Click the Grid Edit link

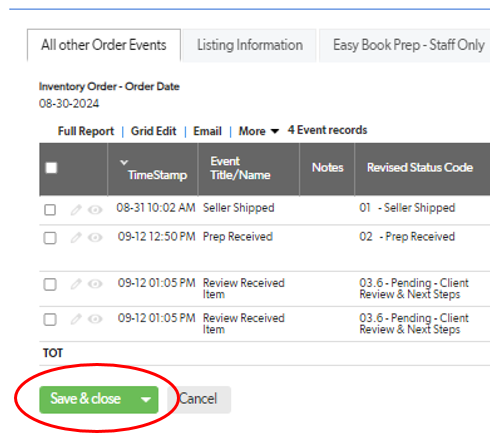pyautogui.click(x=153, y=131)
